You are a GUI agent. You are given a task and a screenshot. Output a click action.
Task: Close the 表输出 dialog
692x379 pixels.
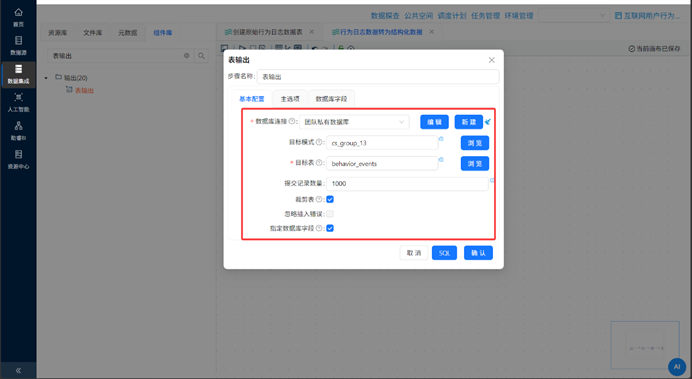492,60
